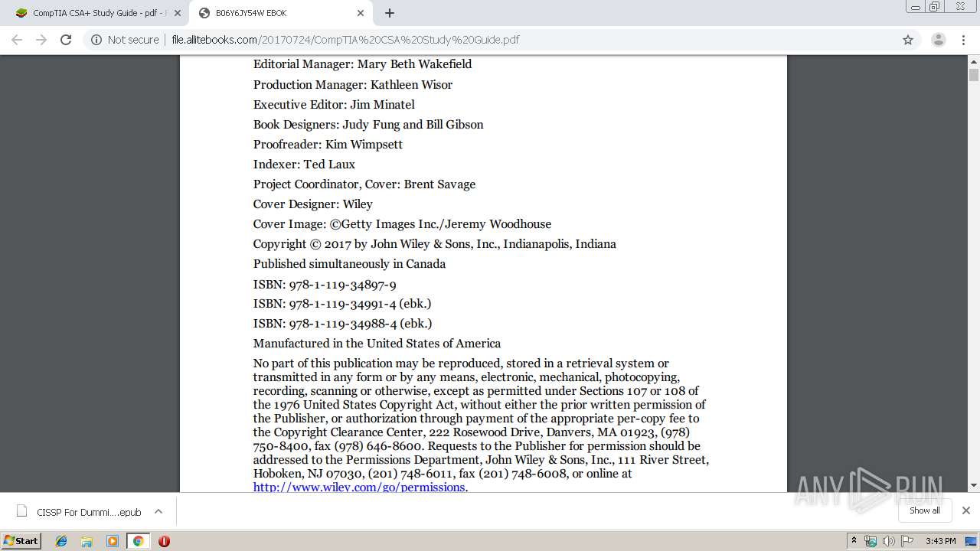Reload the PDF page
The image size is (980, 551).
(66, 40)
